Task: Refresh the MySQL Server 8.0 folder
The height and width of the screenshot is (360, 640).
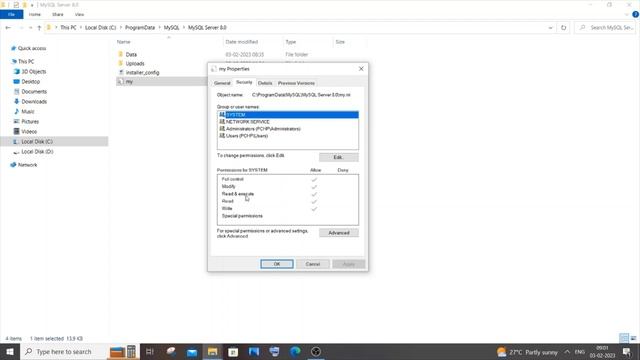Action: (564, 28)
